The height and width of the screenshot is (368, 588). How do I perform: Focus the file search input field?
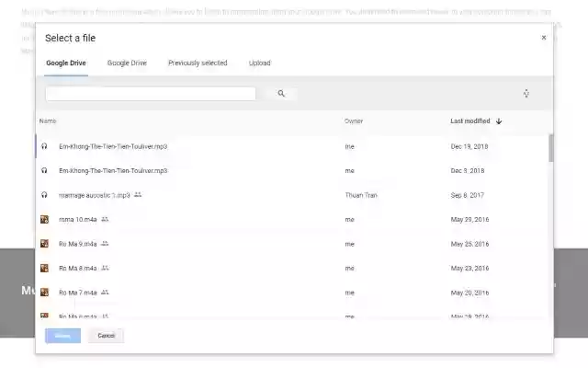point(151,94)
